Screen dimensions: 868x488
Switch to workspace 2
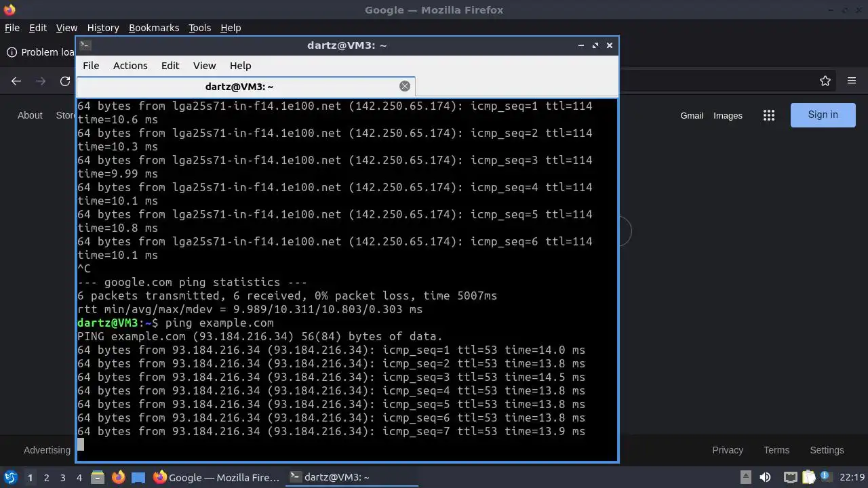pyautogui.click(x=46, y=477)
